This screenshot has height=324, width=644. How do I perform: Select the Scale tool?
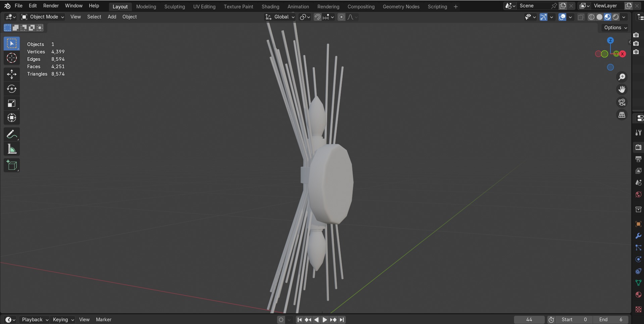tap(12, 104)
